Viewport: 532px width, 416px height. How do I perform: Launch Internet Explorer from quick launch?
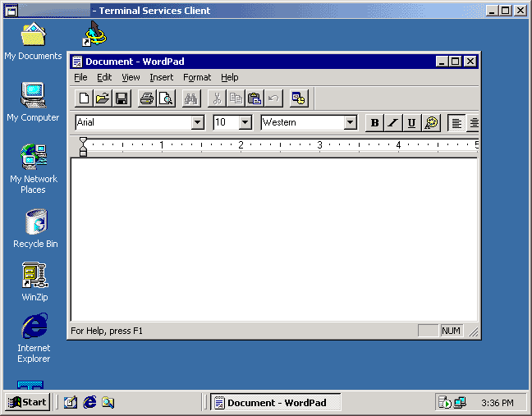click(x=89, y=402)
